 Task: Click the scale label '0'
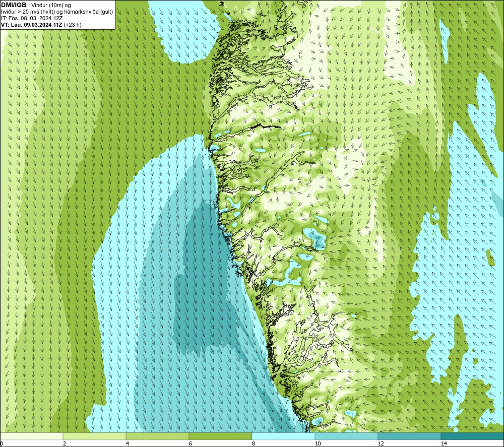click(2, 443)
